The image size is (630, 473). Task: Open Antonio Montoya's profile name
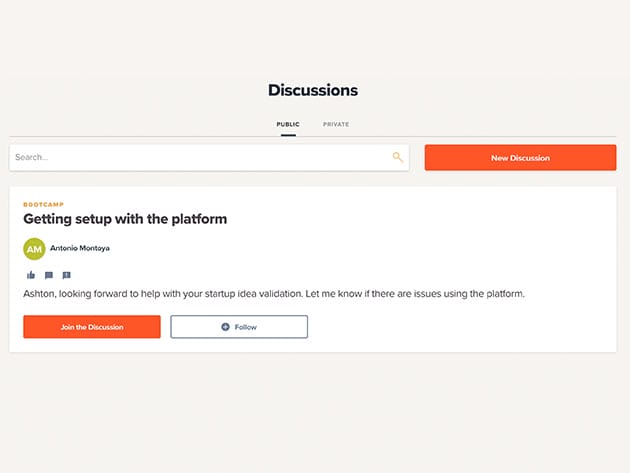[x=81, y=249]
